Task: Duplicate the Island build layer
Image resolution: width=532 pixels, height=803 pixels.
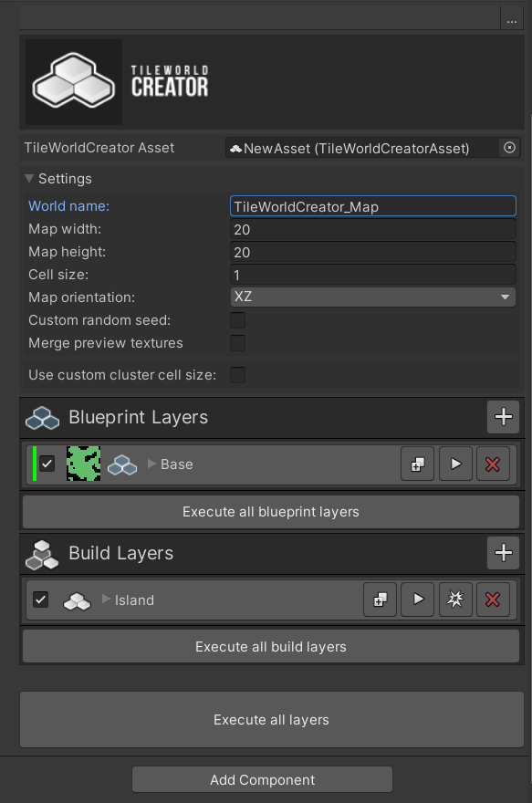Action: (x=381, y=600)
